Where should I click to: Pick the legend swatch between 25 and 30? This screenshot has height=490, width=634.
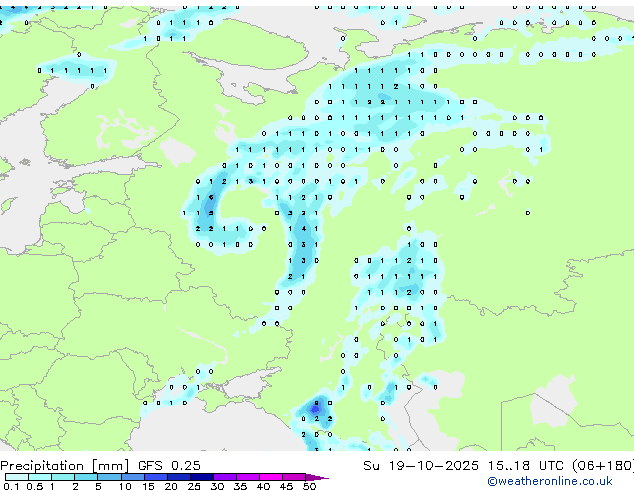click(202, 477)
